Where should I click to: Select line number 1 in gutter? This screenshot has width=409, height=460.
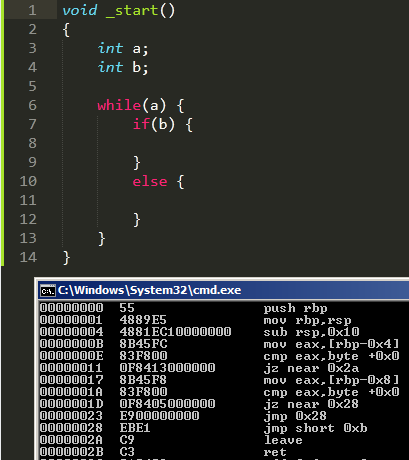[32, 10]
